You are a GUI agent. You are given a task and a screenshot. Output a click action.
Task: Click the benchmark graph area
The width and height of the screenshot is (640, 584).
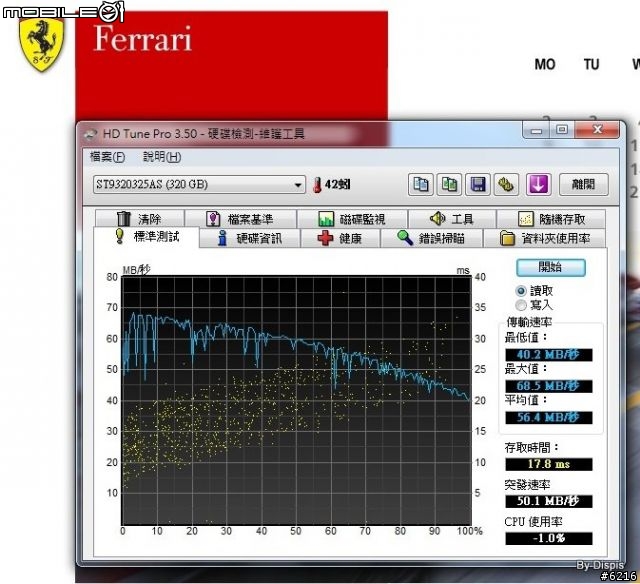pyautogui.click(x=297, y=401)
